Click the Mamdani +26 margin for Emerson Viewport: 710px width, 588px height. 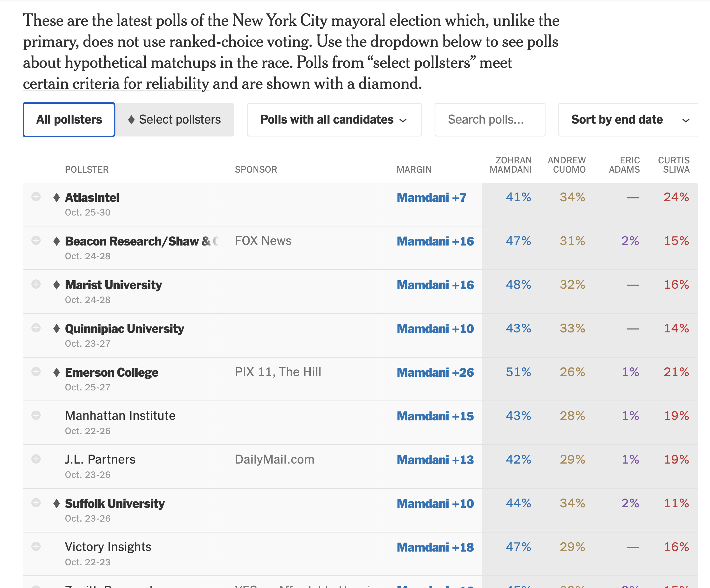435,372
